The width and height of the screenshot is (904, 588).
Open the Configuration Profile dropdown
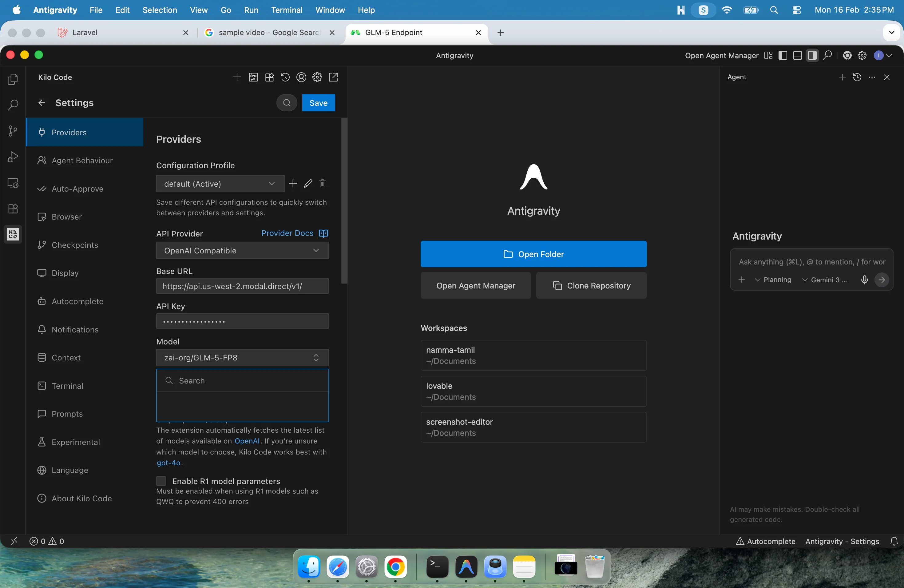(220, 184)
